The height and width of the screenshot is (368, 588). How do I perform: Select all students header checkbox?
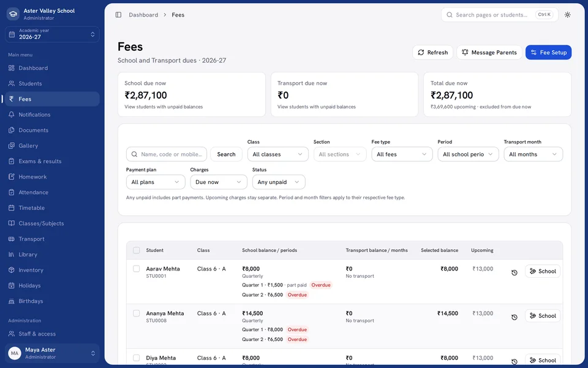click(x=136, y=250)
